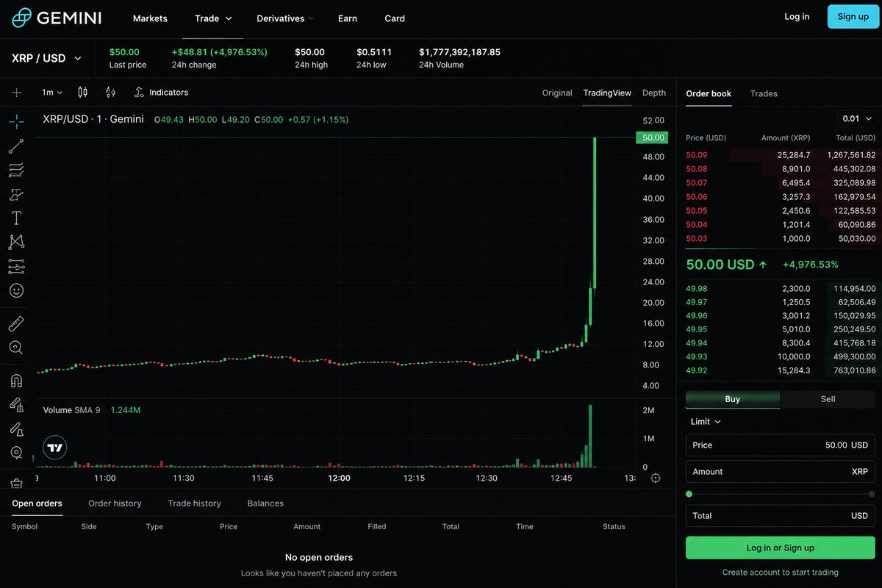The height and width of the screenshot is (588, 882).
Task: Open the Card page
Action: point(395,18)
